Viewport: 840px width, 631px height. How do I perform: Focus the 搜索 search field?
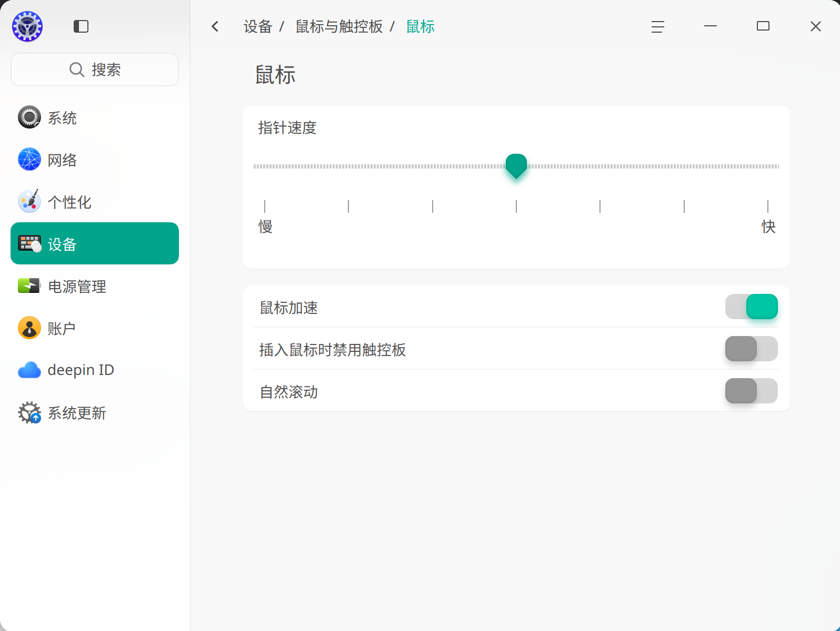pyautogui.click(x=95, y=70)
